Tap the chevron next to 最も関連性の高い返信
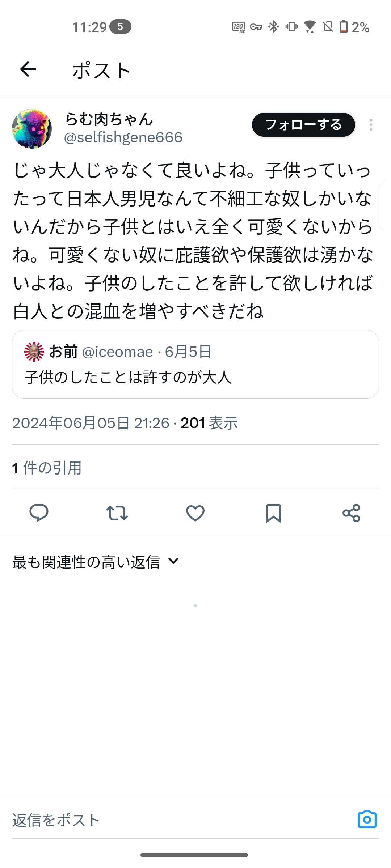Viewport: 391px width, 868px height. tap(174, 561)
